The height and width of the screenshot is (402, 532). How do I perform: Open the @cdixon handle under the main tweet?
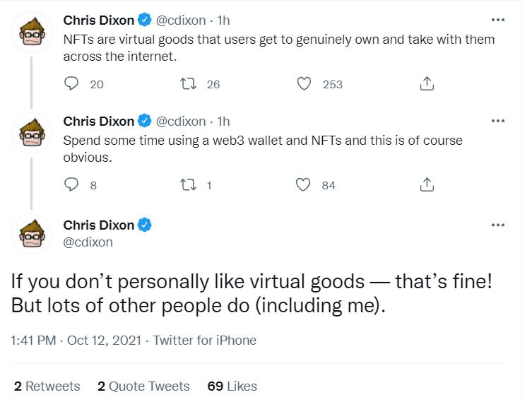click(88, 242)
